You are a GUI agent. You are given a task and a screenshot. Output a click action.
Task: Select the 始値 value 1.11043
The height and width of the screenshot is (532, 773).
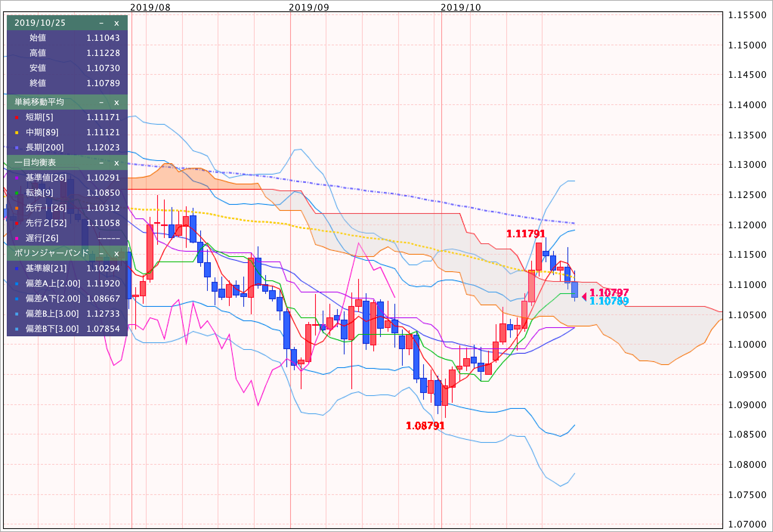pyautogui.click(x=103, y=38)
